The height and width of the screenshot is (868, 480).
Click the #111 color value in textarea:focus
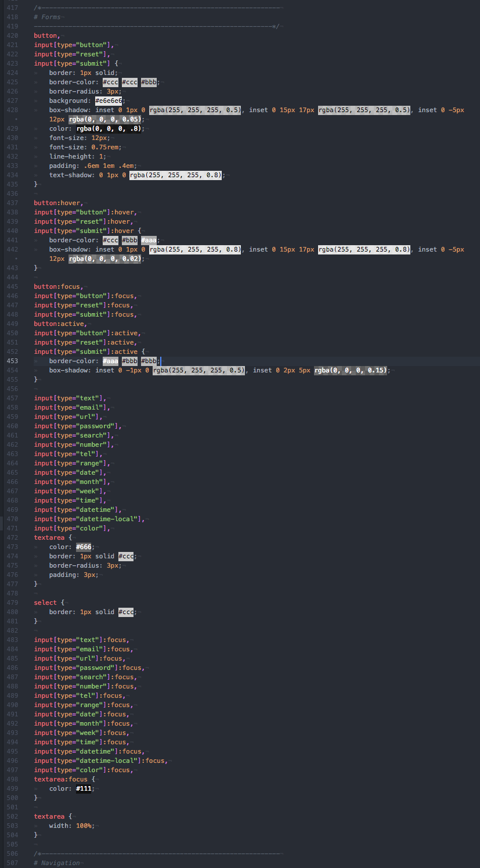click(x=84, y=788)
